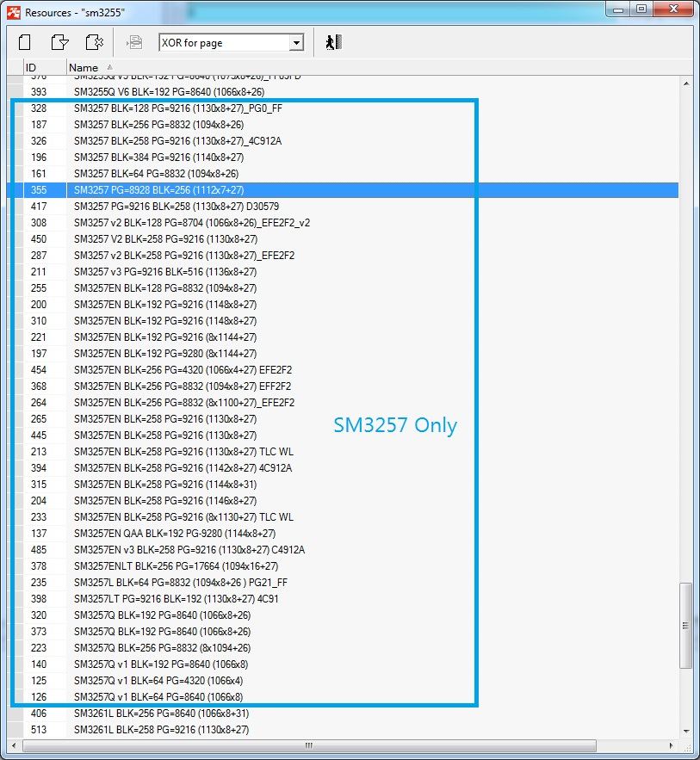Click the exit running-man icon
This screenshot has width=700, height=760.
[333, 43]
